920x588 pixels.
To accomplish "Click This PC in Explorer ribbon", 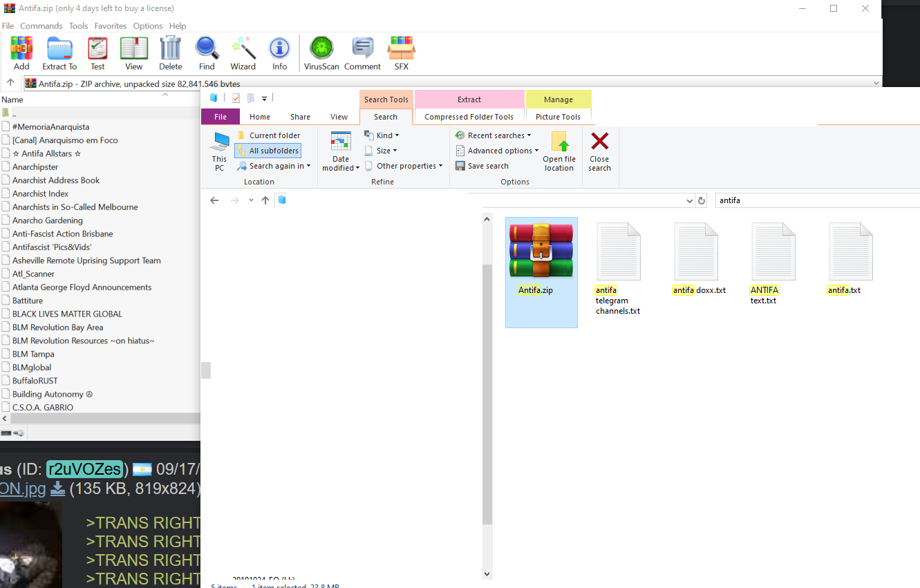I will pos(219,151).
